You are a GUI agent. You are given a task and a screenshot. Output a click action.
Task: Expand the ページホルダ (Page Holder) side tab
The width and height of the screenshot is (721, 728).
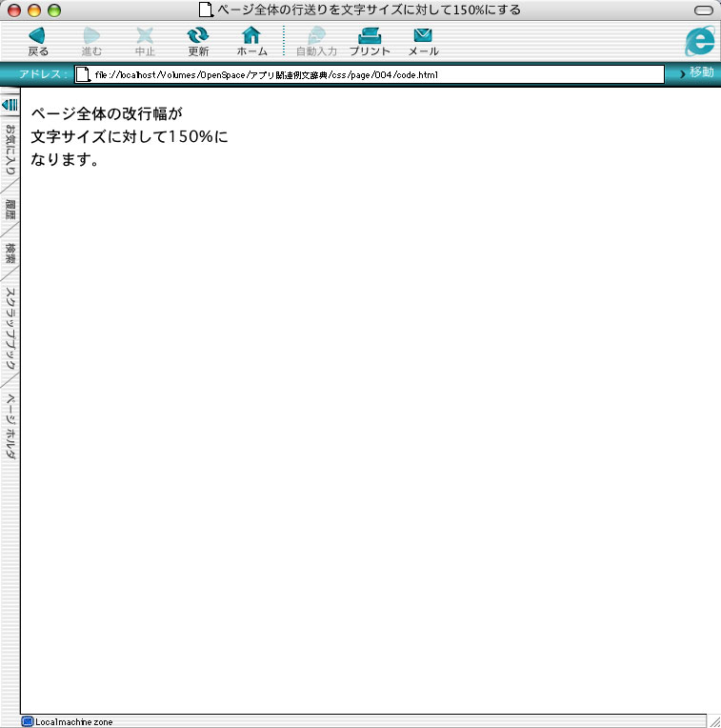point(10,426)
